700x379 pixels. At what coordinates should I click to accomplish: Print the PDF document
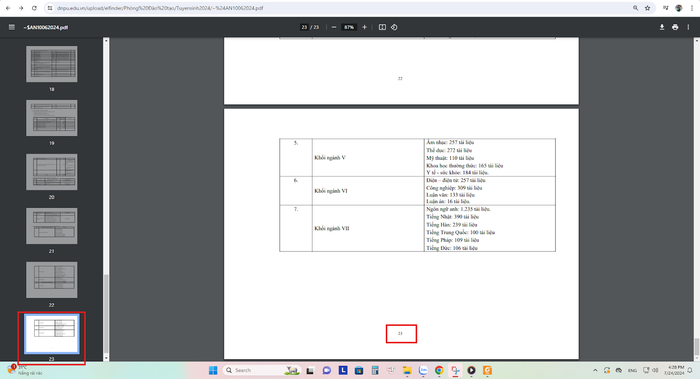(675, 27)
